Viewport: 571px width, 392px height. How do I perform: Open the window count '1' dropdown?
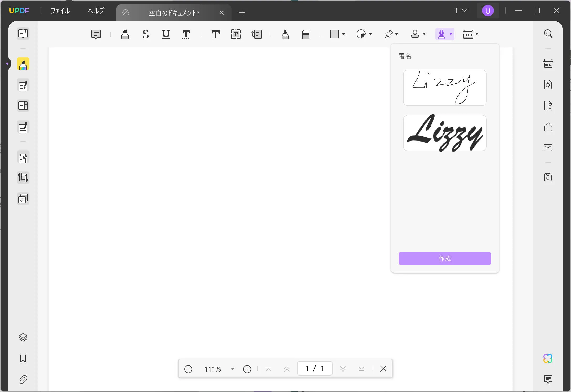pos(461,11)
